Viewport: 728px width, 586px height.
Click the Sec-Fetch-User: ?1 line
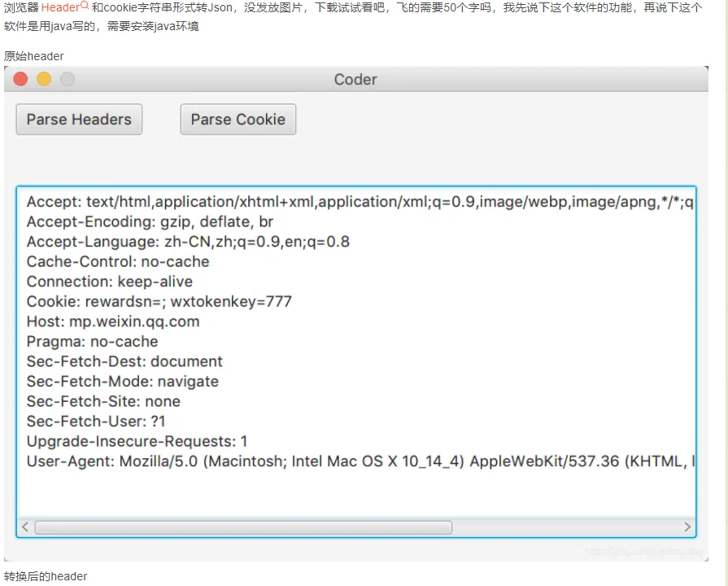(x=96, y=422)
